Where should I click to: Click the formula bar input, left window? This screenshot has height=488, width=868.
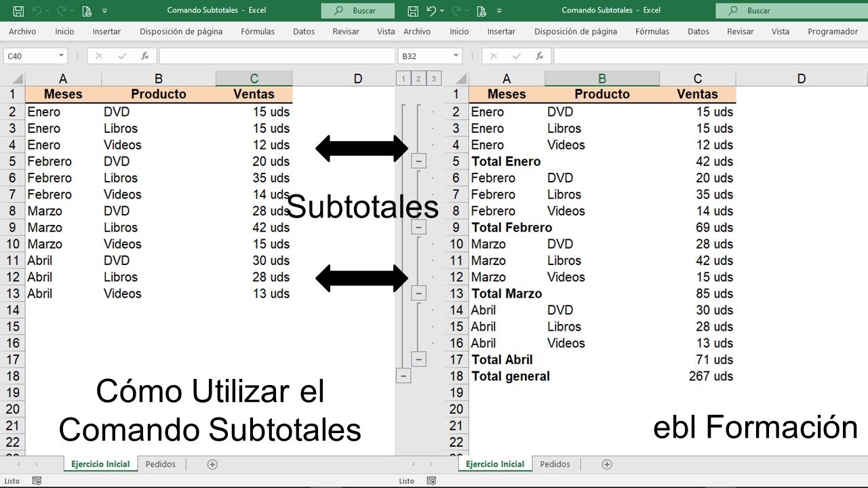[277, 56]
